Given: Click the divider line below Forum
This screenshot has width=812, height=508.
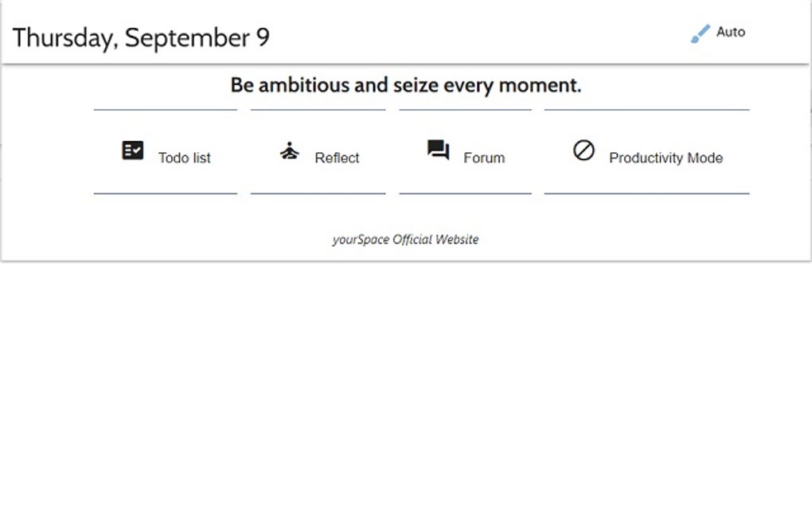Looking at the screenshot, I should pyautogui.click(x=465, y=193).
